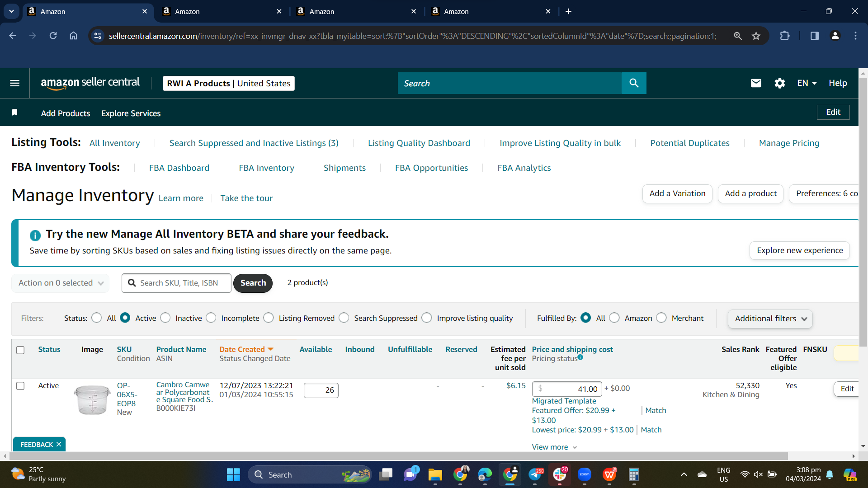Open Microsoft Edge from the taskbar
Image resolution: width=868 pixels, height=488 pixels.
[x=485, y=474]
